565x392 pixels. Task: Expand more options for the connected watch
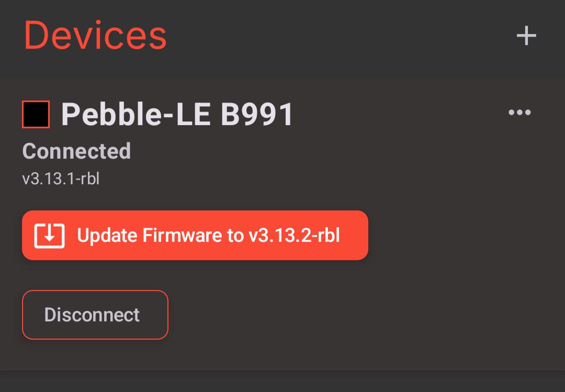click(x=519, y=113)
